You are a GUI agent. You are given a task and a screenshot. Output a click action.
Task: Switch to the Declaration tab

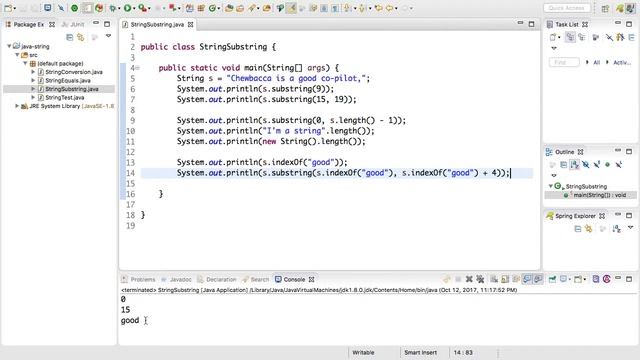[217, 280]
